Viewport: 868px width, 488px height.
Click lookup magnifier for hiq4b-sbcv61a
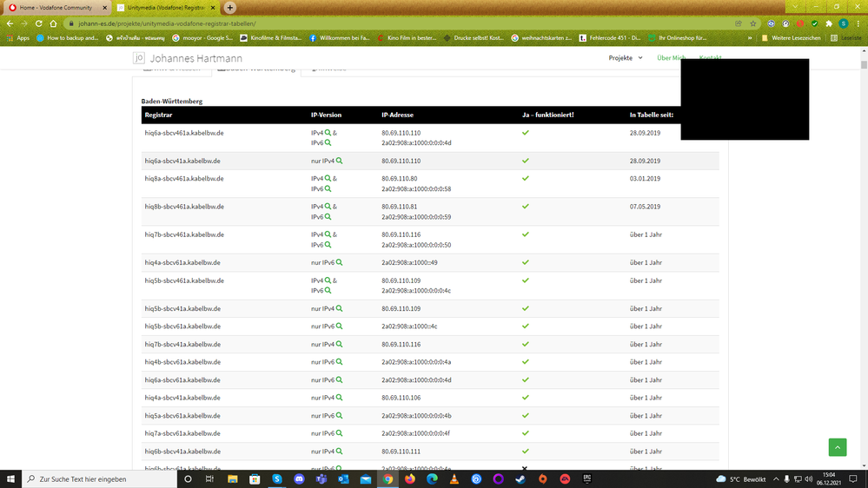(339, 362)
